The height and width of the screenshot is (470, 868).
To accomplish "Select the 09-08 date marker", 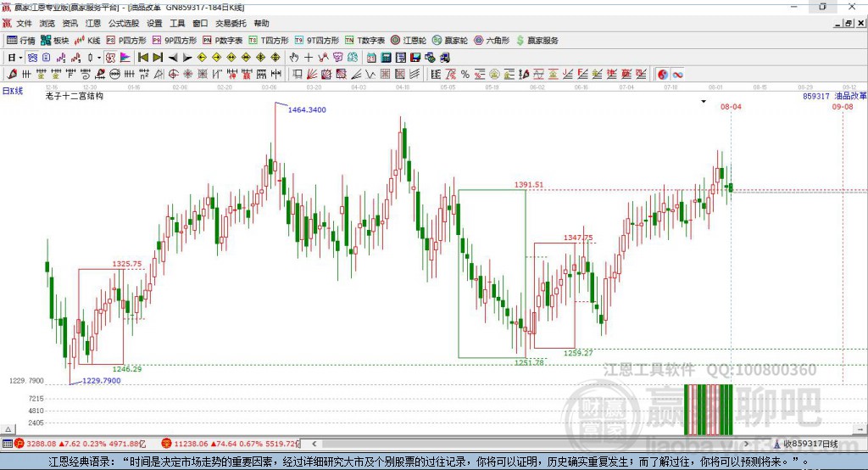I will click(843, 106).
